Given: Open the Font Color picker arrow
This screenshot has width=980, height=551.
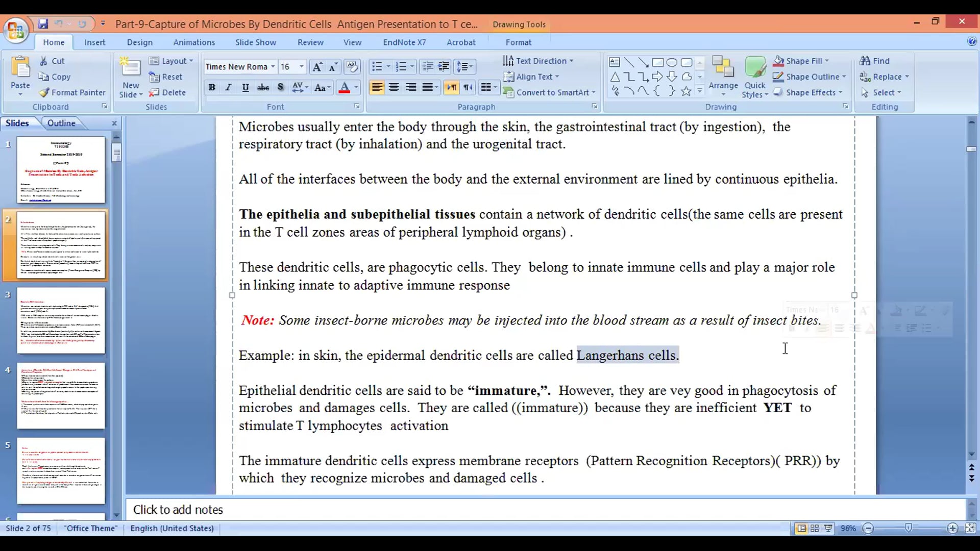Looking at the screenshot, I should tap(356, 88).
